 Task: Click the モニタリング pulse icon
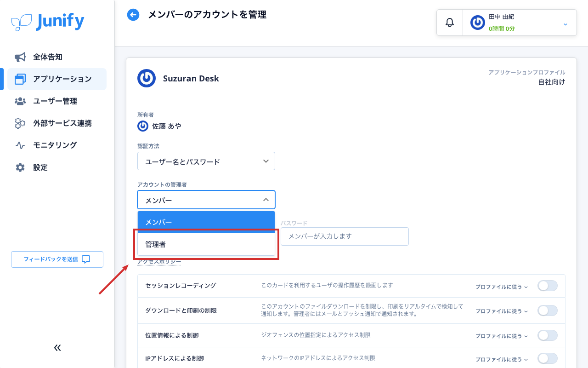[20, 145]
